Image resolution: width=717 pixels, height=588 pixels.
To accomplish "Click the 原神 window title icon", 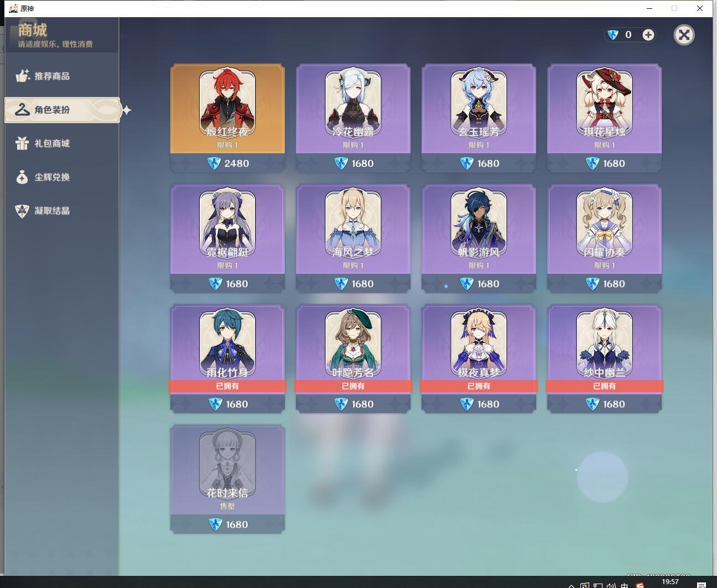I will pos(13,8).
